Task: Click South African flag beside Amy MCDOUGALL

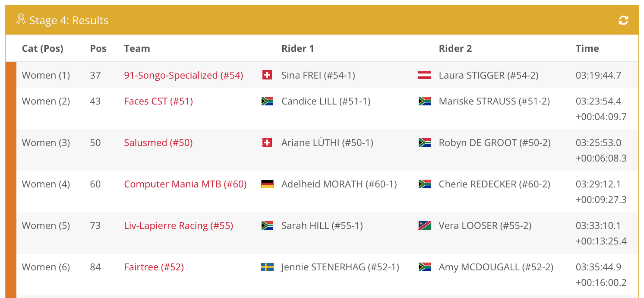Action: 425,267
